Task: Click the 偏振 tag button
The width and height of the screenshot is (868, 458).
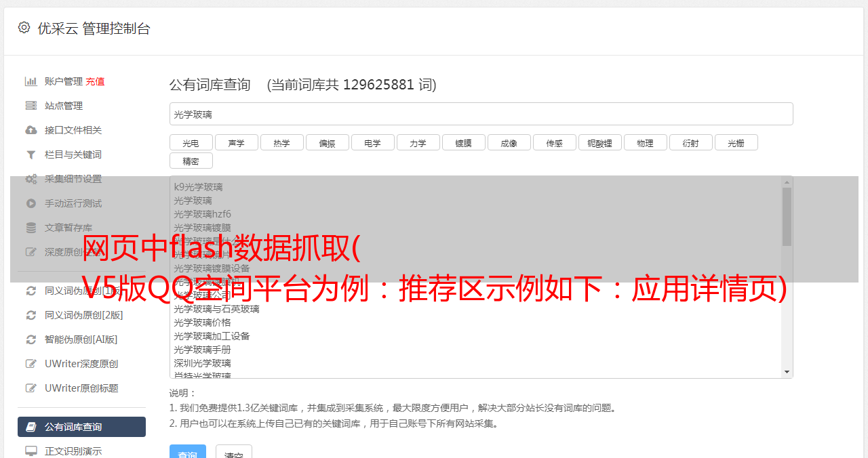Action: pyautogui.click(x=328, y=142)
